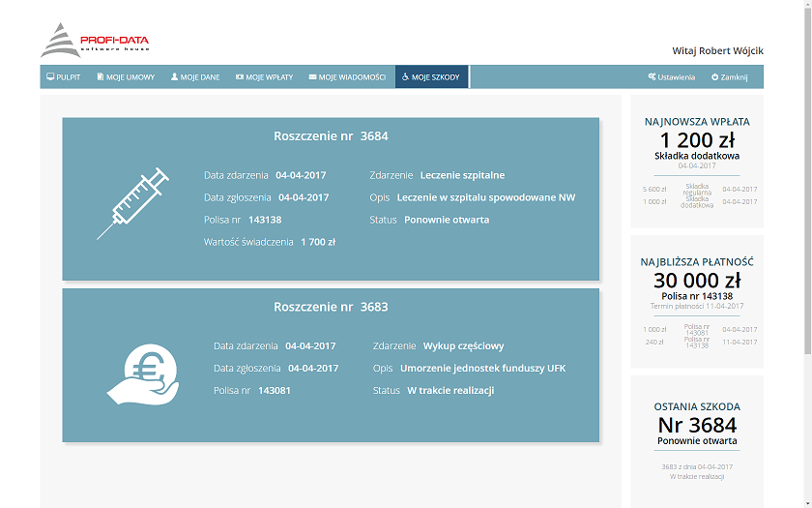812x508 pixels.
Task: Click the Roszczenie nr 3683 heading
Action: click(331, 307)
